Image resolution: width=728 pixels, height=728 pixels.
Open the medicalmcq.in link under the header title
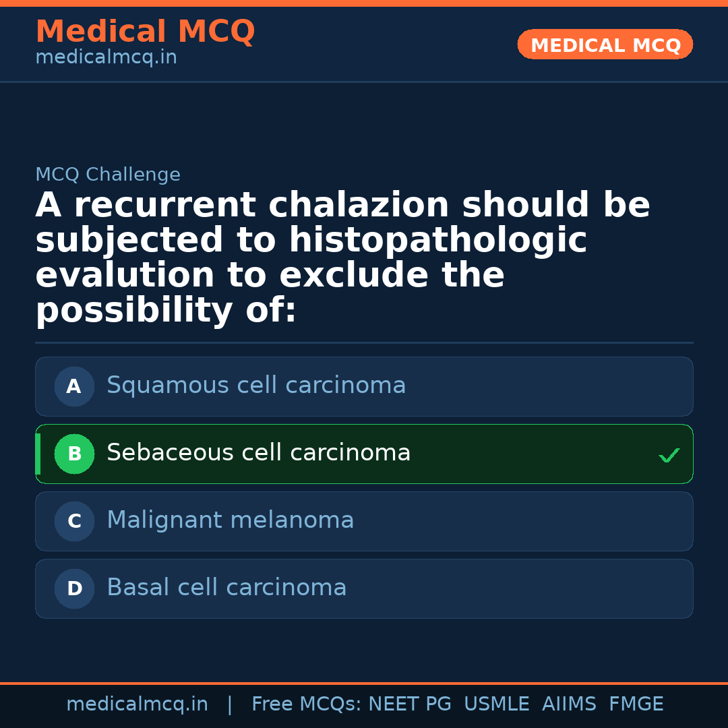pyautogui.click(x=106, y=58)
